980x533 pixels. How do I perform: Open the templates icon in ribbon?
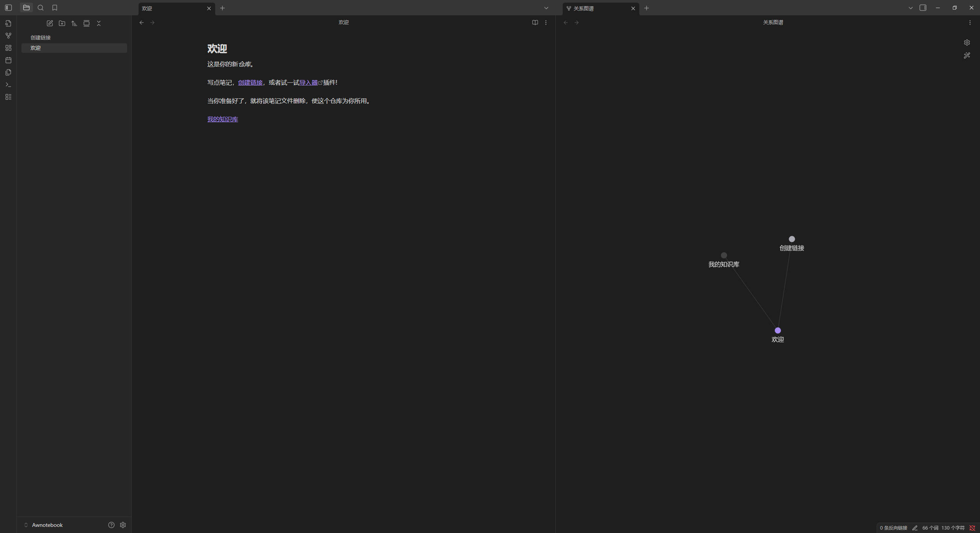pyautogui.click(x=8, y=72)
